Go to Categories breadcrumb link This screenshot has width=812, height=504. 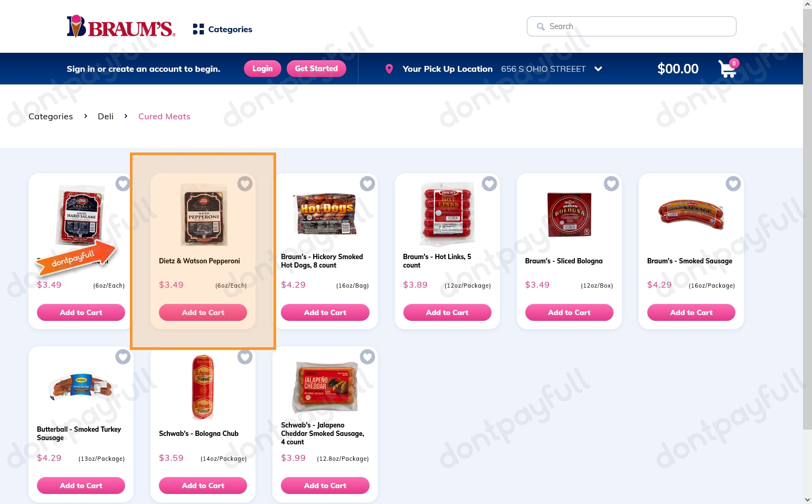[51, 116]
